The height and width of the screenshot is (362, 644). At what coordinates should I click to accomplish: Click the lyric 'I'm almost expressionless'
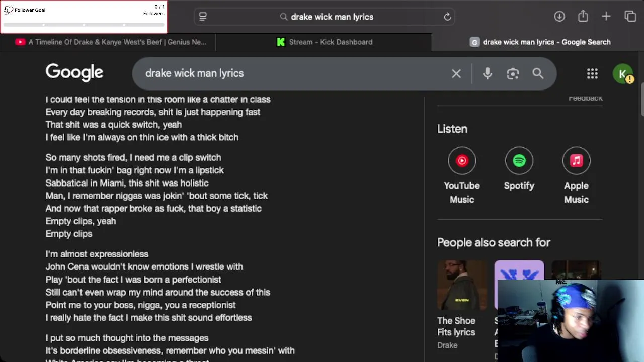click(97, 254)
